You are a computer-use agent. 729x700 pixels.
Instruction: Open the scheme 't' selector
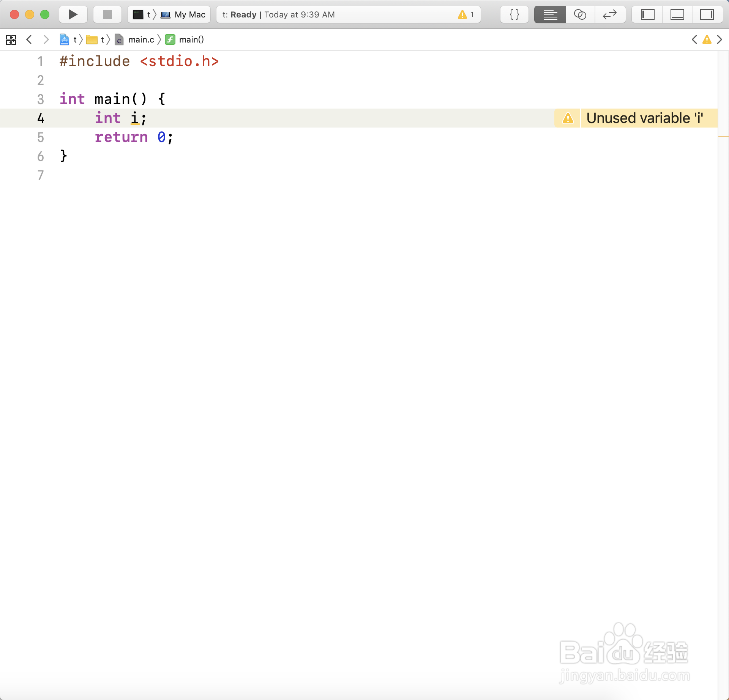click(x=142, y=14)
